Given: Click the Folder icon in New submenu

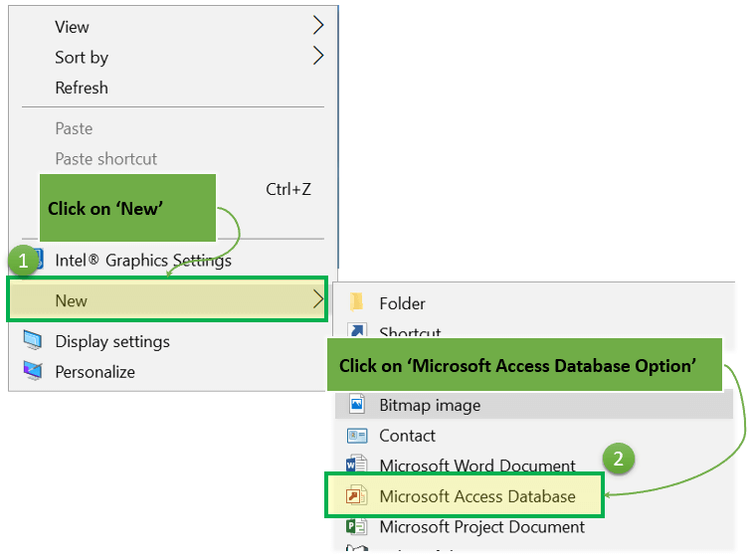Looking at the screenshot, I should pos(357,303).
